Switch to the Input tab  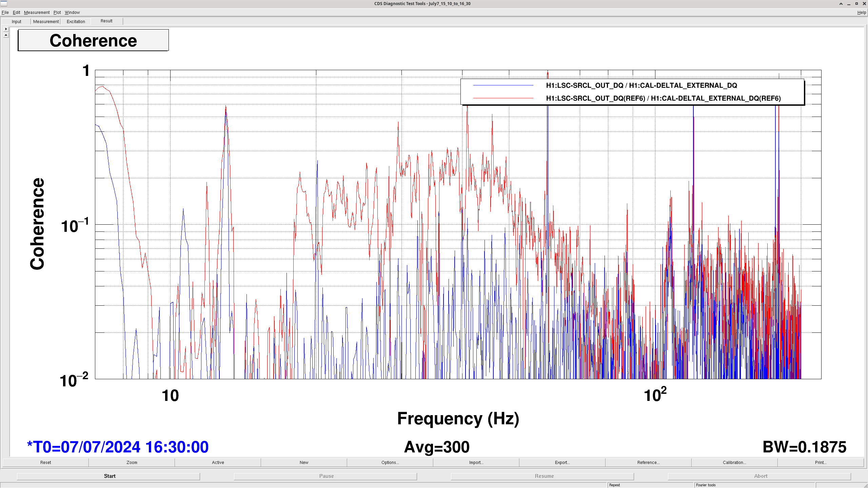tap(16, 22)
